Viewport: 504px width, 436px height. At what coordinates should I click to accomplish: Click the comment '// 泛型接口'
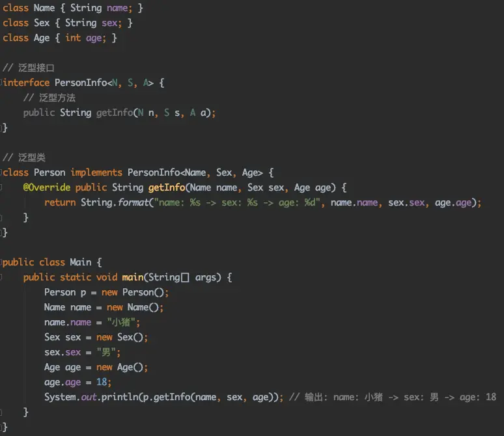[29, 68]
